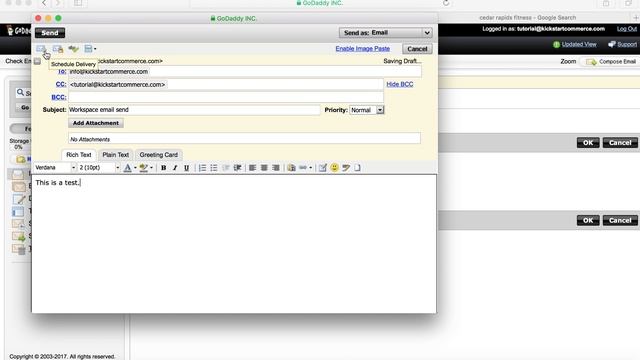The width and height of the screenshot is (640, 360).
Task: Click the CC: address book link
Action: tap(61, 84)
